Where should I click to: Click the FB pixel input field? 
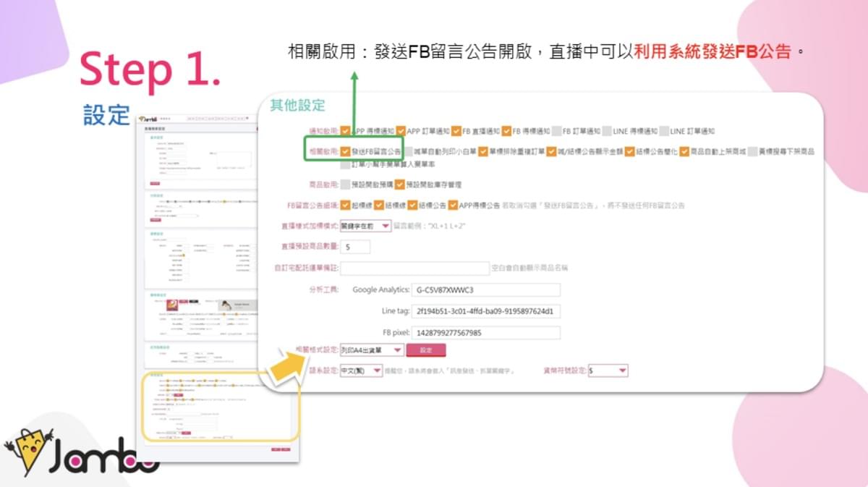[x=485, y=333]
